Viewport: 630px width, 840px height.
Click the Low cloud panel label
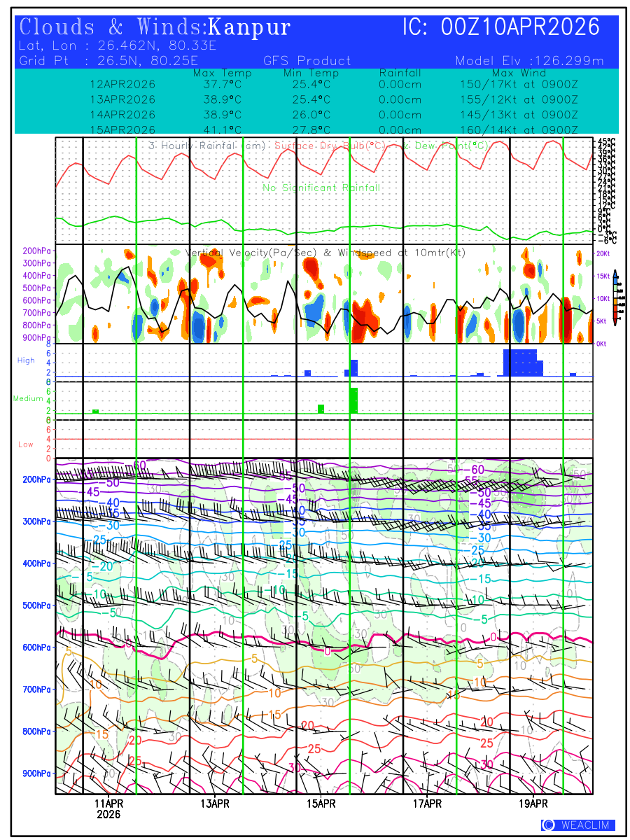[26, 444]
